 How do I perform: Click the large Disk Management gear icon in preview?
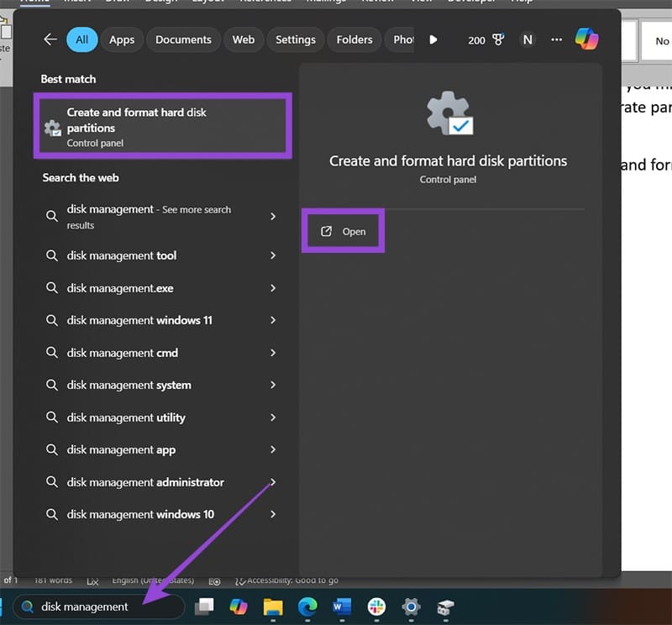449,113
